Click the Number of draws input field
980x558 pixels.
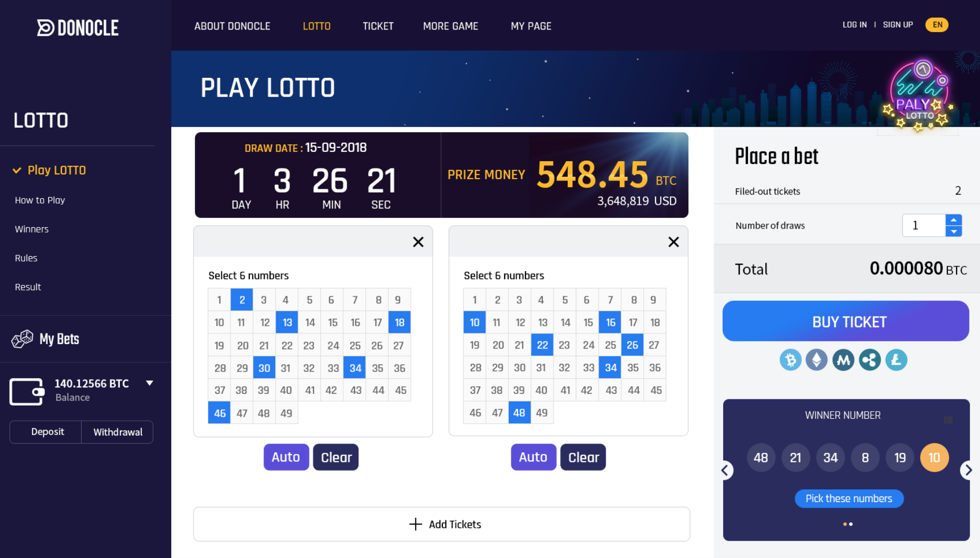click(924, 226)
